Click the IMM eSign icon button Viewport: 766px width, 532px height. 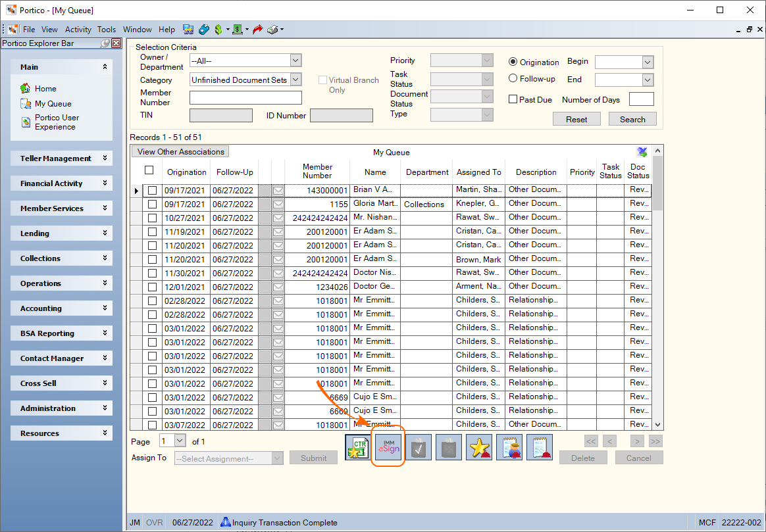(388, 447)
